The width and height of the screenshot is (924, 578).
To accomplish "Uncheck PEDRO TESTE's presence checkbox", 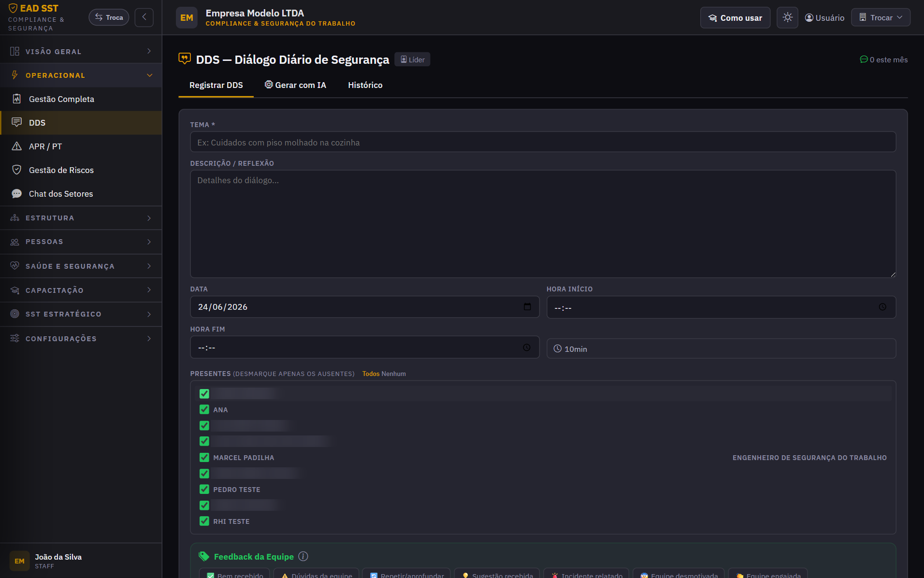I will point(204,489).
